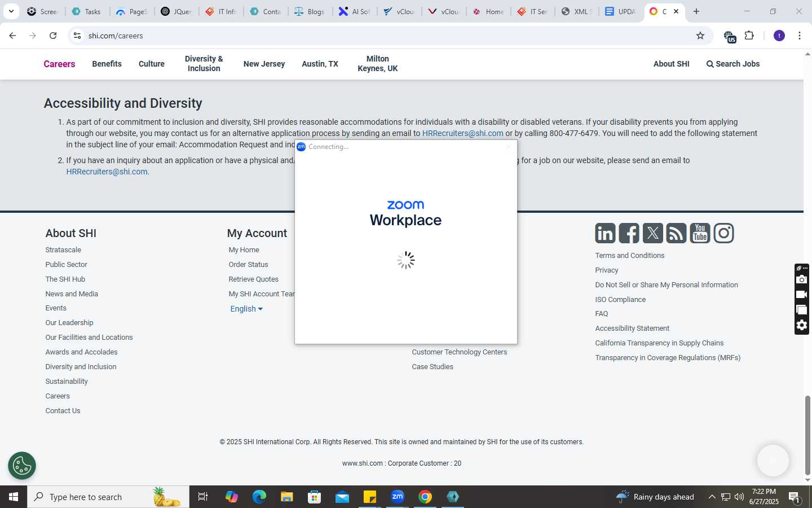Open Task View on taskbar

click(x=203, y=497)
